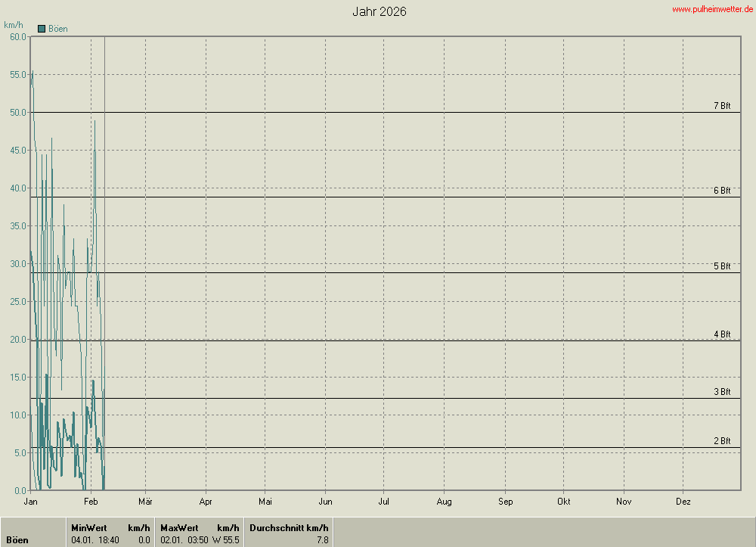Image resolution: width=756 pixels, height=547 pixels.
Task: Click the 7 Bft threshold line label
Action: pyautogui.click(x=722, y=106)
